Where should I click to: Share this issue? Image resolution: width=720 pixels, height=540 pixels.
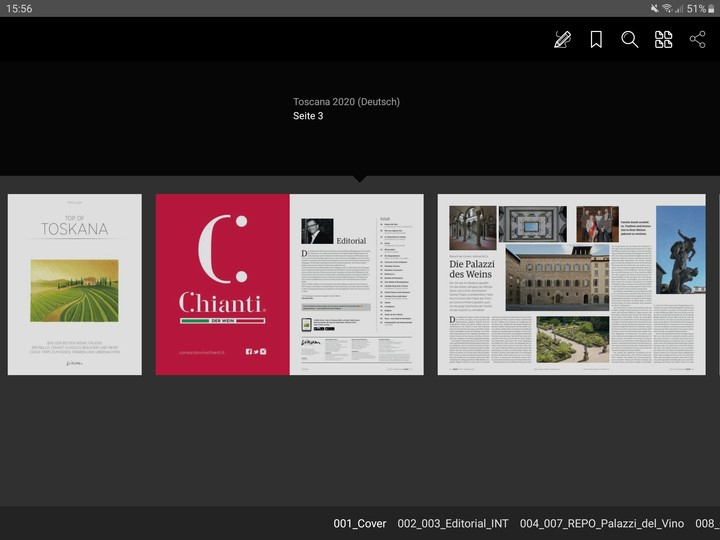pos(698,39)
